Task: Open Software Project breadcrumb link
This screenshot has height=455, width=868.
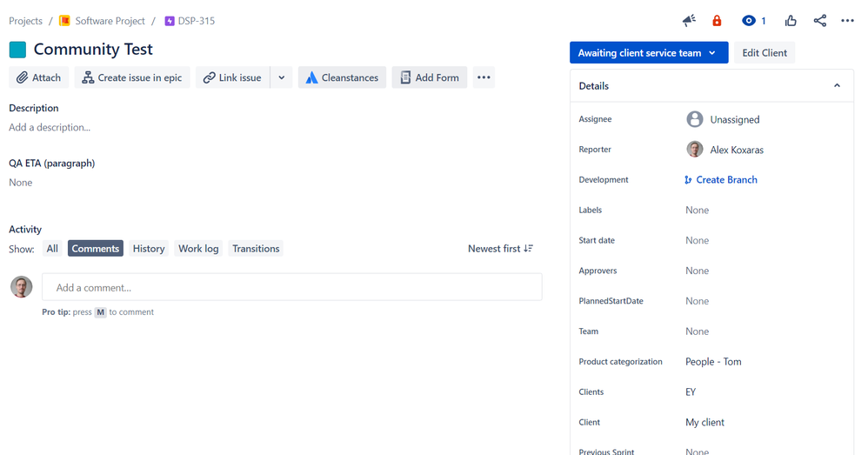Action: pyautogui.click(x=110, y=21)
